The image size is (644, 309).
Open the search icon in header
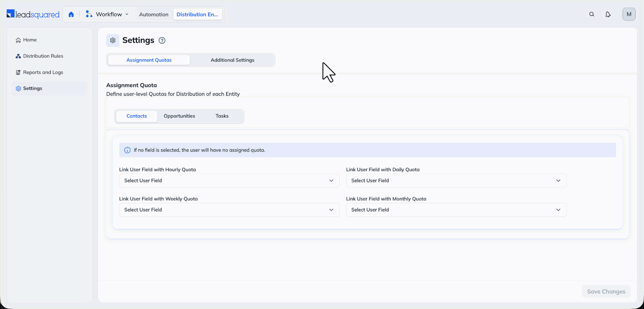pyautogui.click(x=592, y=14)
